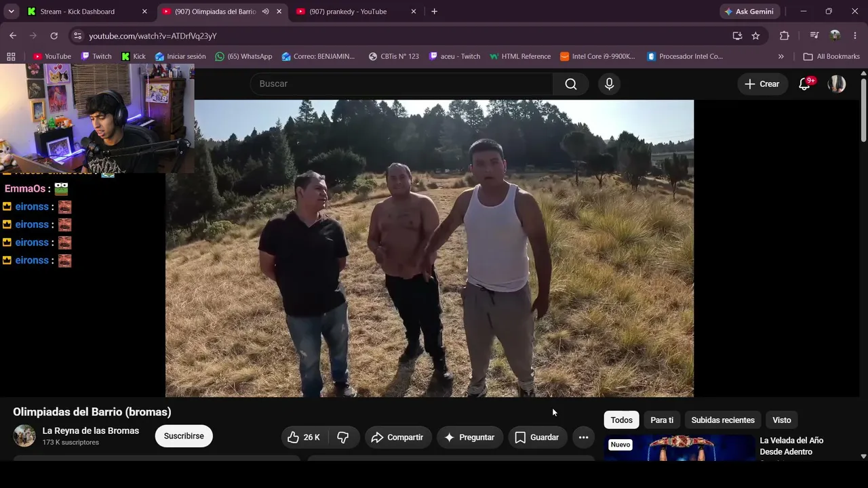Image resolution: width=868 pixels, height=488 pixels.
Task: Open the tab search dropdown arrow
Action: [11, 12]
